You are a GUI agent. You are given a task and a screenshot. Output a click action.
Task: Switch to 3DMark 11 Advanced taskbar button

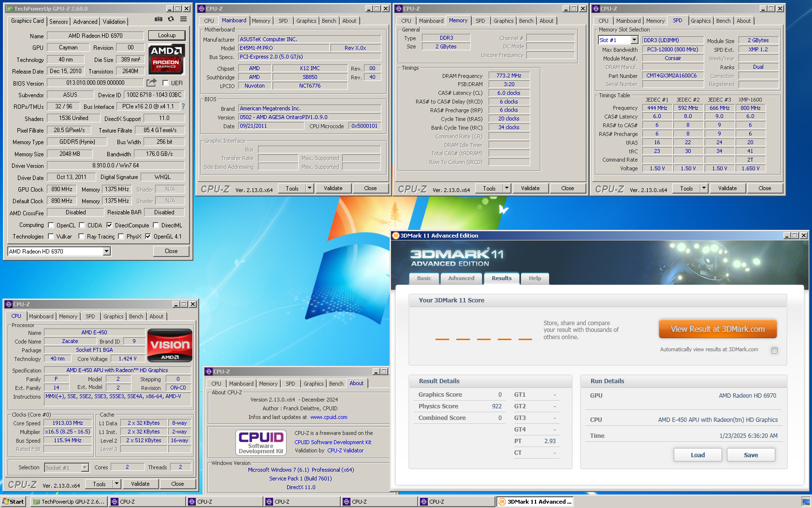535,502
